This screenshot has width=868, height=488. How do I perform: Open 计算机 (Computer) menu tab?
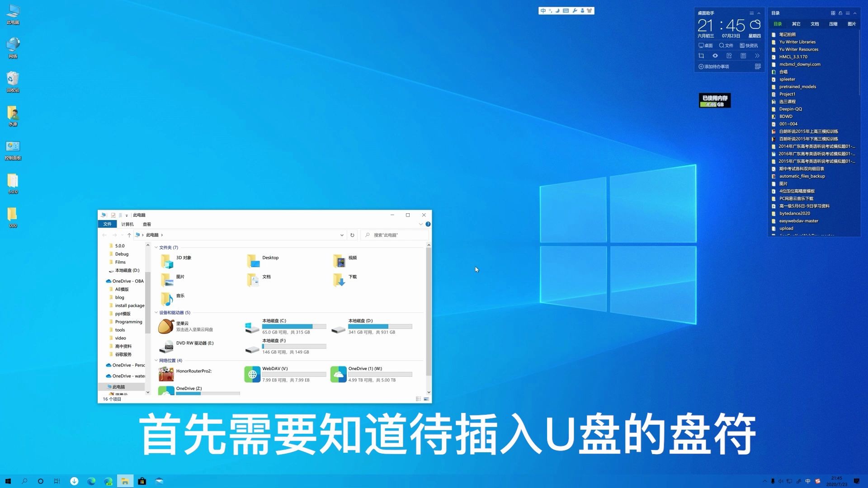127,224
